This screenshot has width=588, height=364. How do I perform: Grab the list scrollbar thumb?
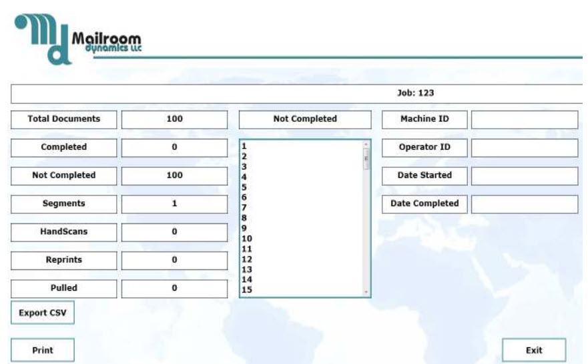click(365, 159)
